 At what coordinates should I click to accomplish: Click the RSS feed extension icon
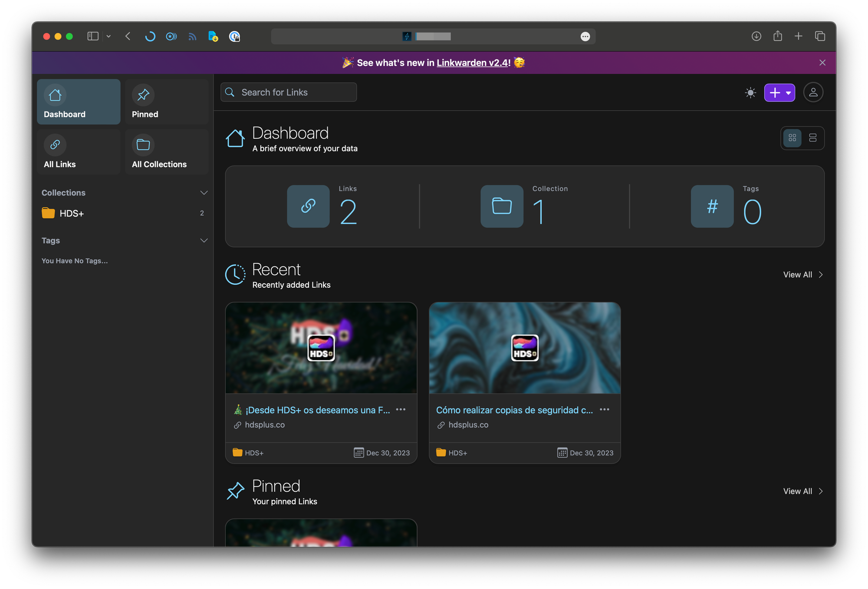click(x=192, y=37)
